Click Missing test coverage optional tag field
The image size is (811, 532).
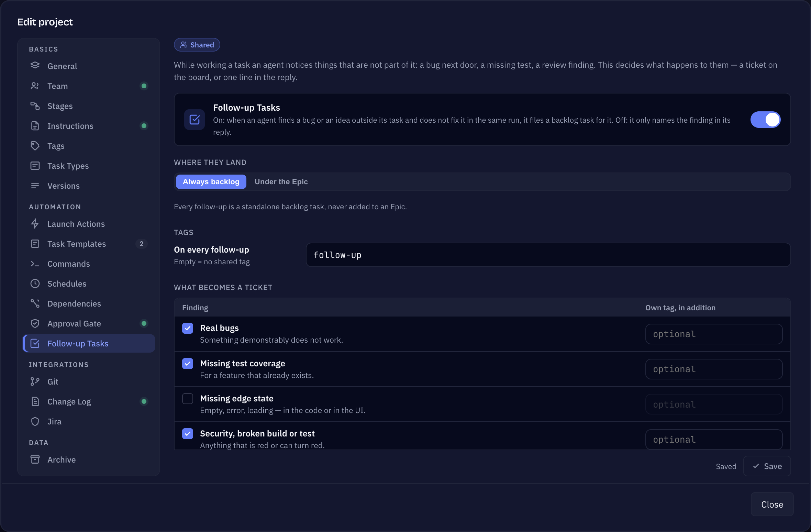(x=714, y=369)
